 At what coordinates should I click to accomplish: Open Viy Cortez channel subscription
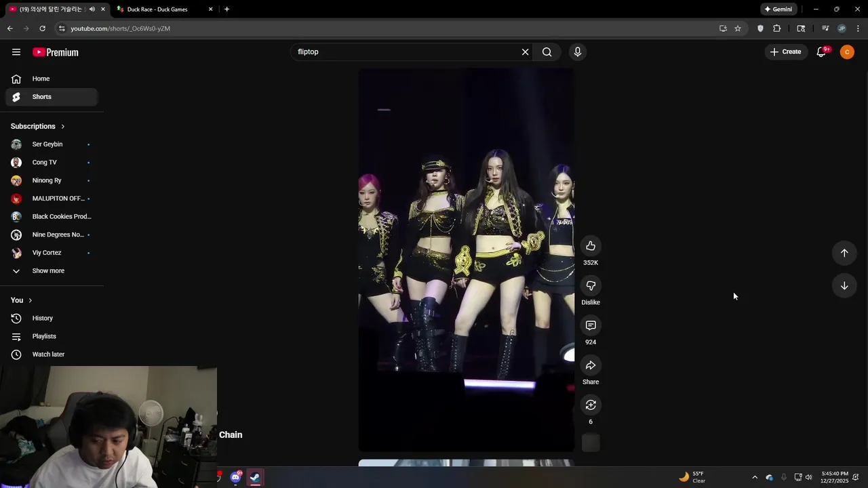52,253
